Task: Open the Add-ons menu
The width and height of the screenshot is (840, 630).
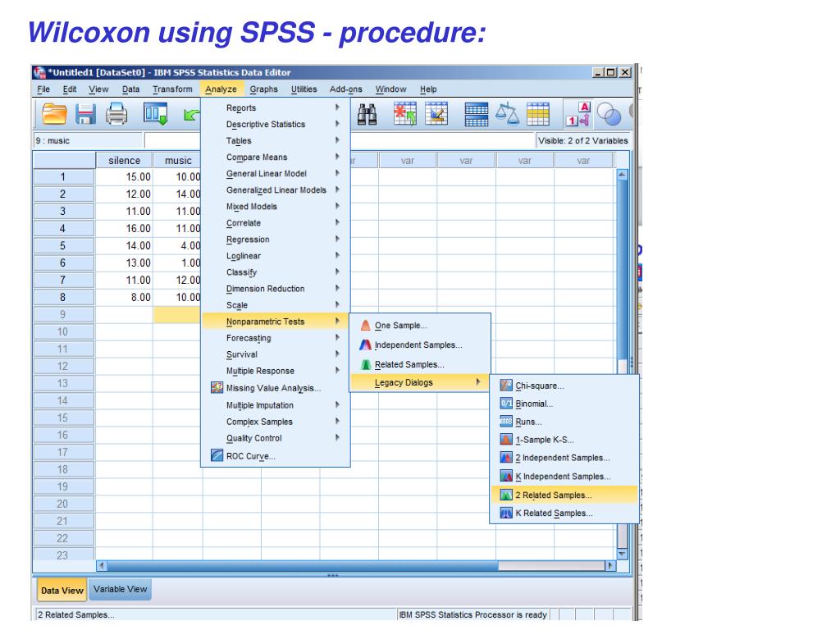Action: 345,89
